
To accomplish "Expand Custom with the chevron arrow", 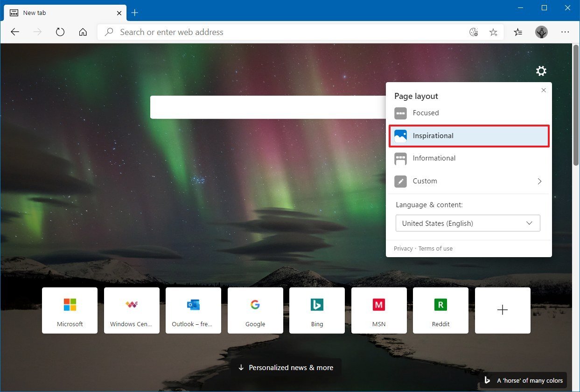I will pos(539,181).
